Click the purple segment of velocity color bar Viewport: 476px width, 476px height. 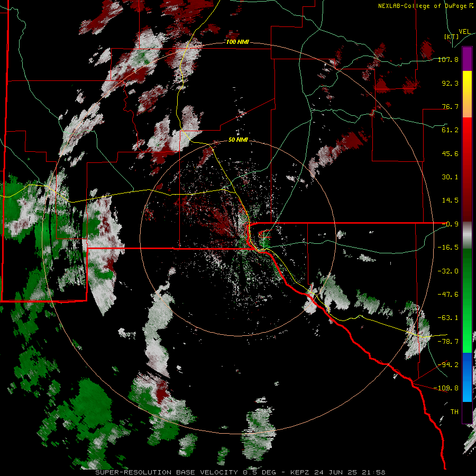tap(467, 59)
